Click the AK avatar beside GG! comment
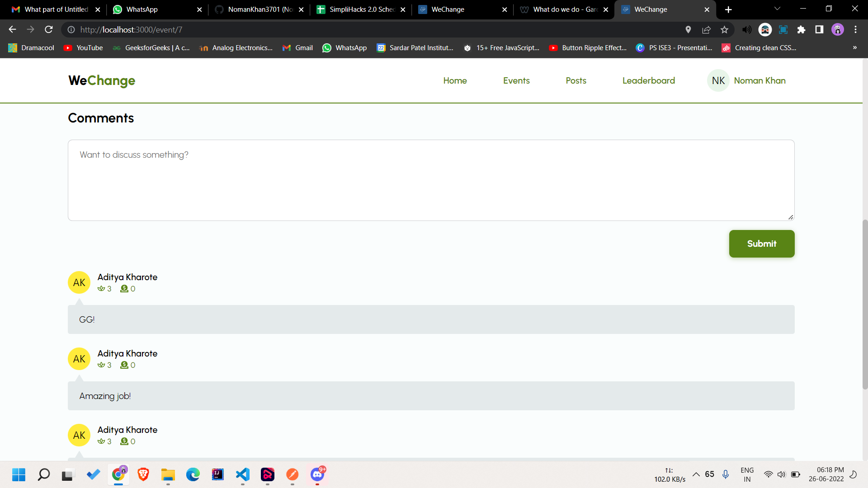 click(79, 282)
